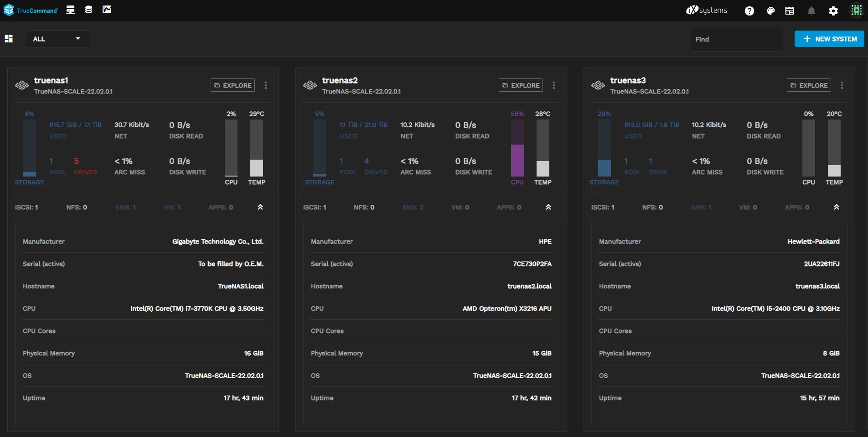Open the user avatar menu
Image resolution: width=868 pixels, height=437 pixels.
click(x=856, y=10)
